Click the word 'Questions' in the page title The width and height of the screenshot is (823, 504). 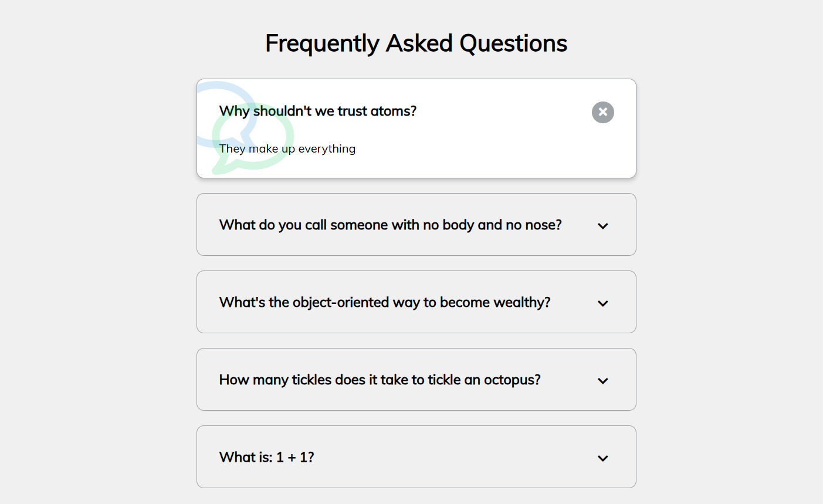(x=513, y=43)
